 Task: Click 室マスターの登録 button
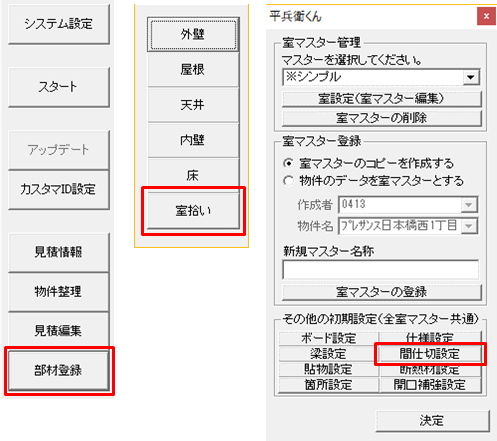pyautogui.click(x=382, y=292)
